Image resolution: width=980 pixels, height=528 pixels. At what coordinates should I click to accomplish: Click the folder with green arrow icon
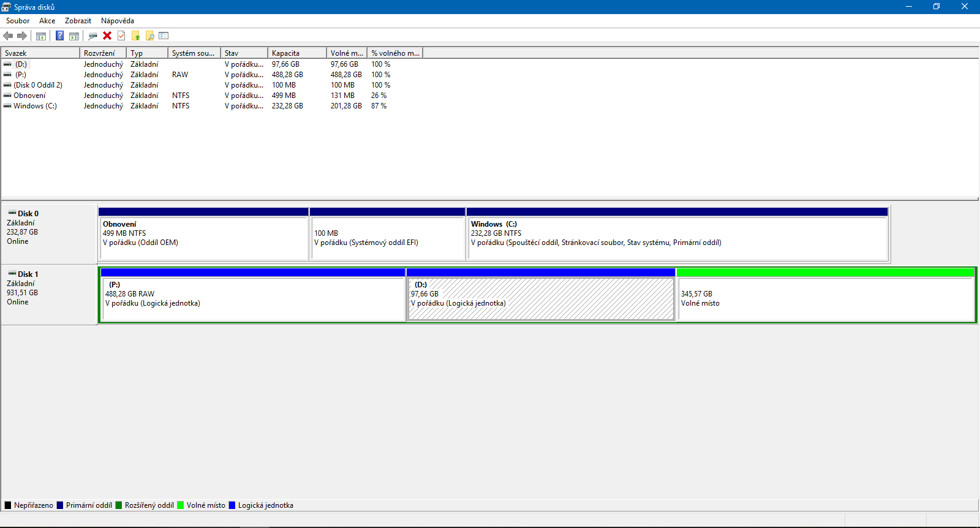[135, 36]
